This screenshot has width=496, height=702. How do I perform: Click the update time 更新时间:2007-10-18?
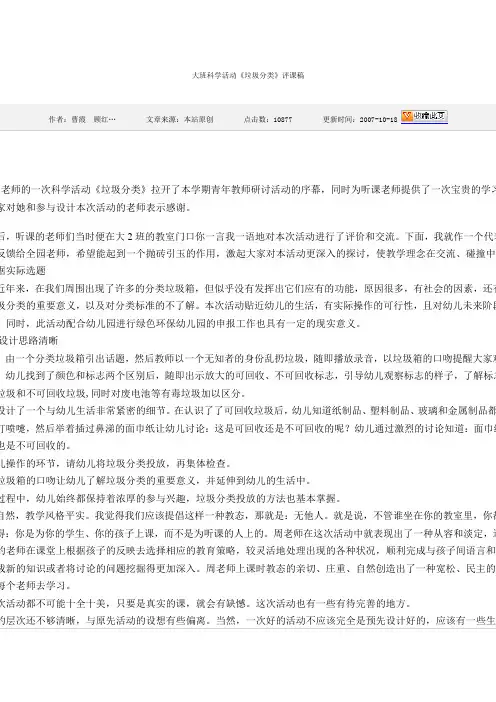pyautogui.click(x=360, y=120)
